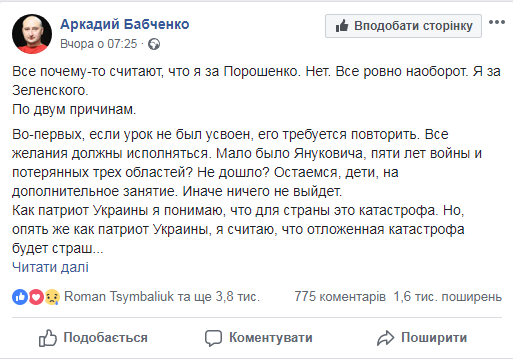Toggle like with the Подобається button
Screen dimensions: 513x361
pos(93,338)
